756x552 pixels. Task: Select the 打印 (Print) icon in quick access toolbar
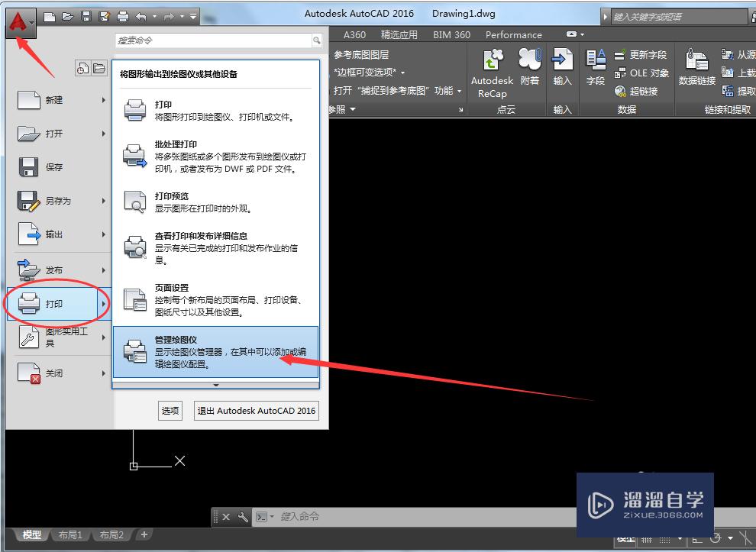[x=122, y=16]
